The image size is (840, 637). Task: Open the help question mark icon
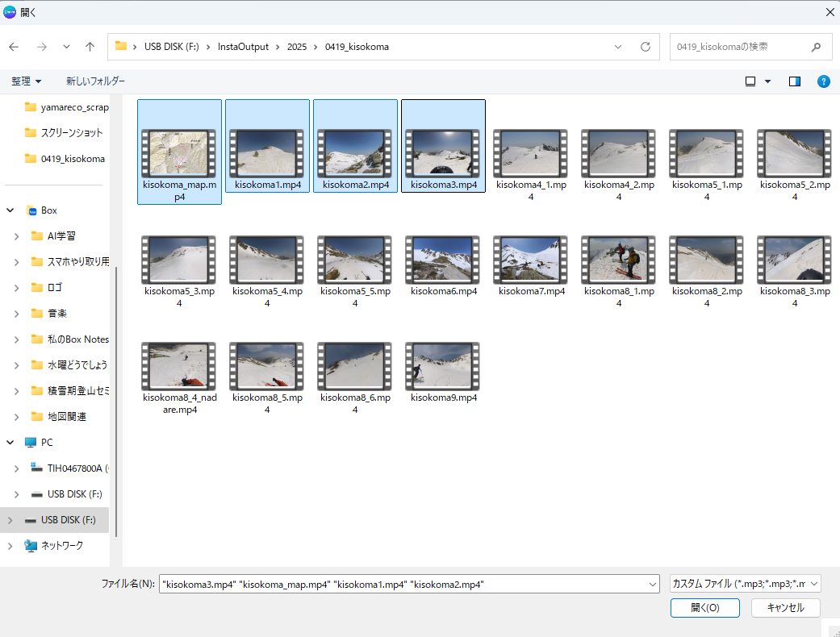(x=823, y=81)
